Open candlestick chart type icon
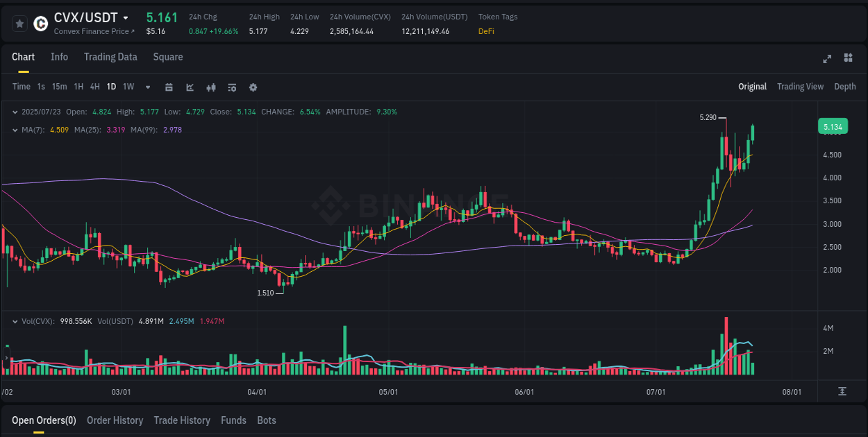The width and height of the screenshot is (868, 437). point(210,87)
